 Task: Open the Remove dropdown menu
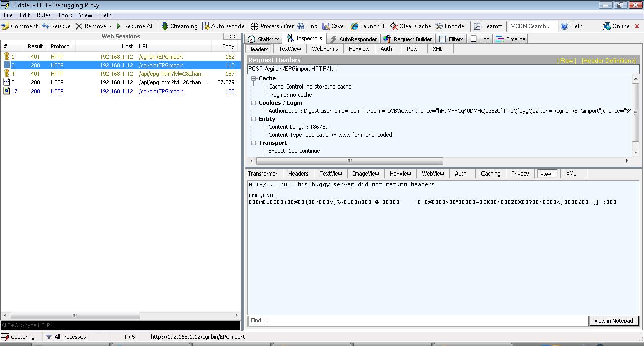110,26
